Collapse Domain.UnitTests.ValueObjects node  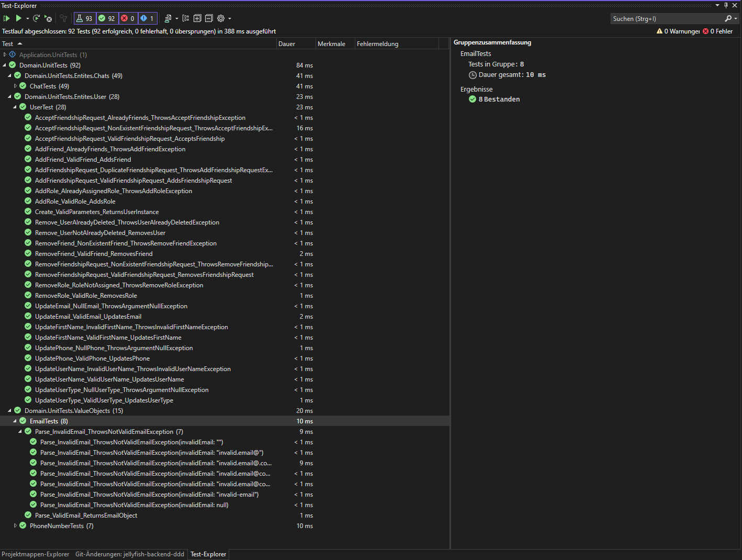(x=10, y=410)
